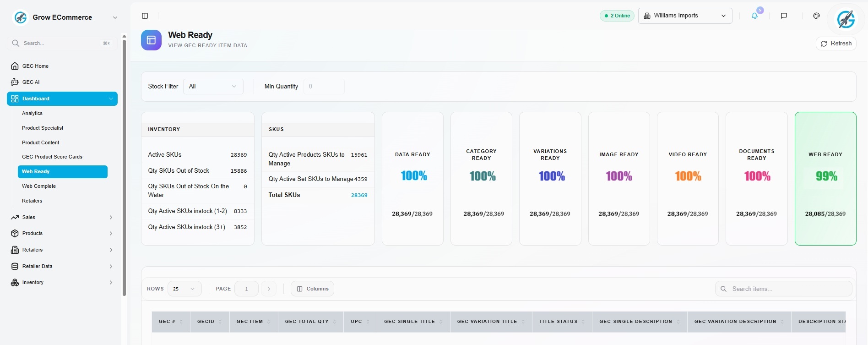Go to next page arrow
The image size is (868, 345).
[269, 289]
